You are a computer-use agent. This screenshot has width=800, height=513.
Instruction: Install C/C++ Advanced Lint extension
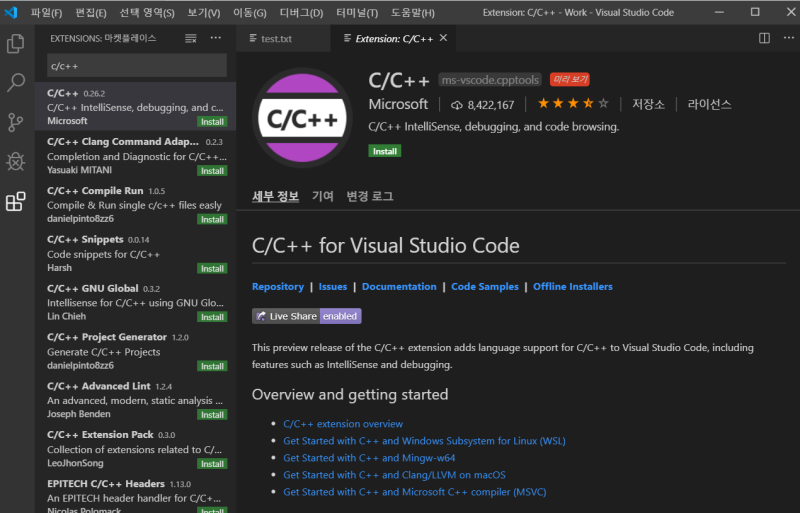tap(212, 414)
